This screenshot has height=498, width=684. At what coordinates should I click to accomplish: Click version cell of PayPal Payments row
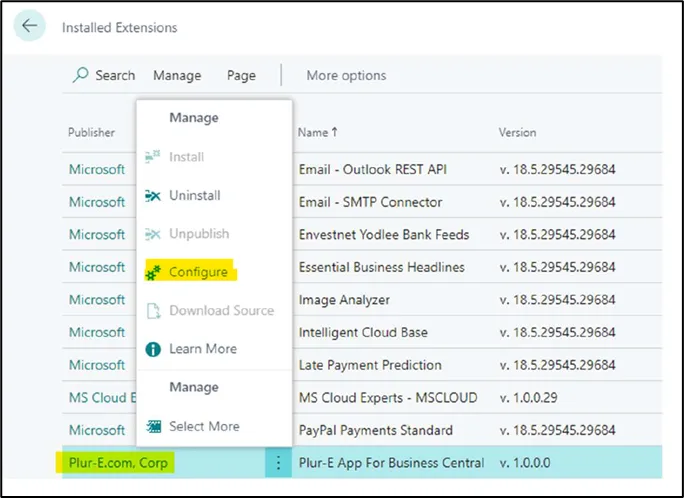[x=557, y=430]
